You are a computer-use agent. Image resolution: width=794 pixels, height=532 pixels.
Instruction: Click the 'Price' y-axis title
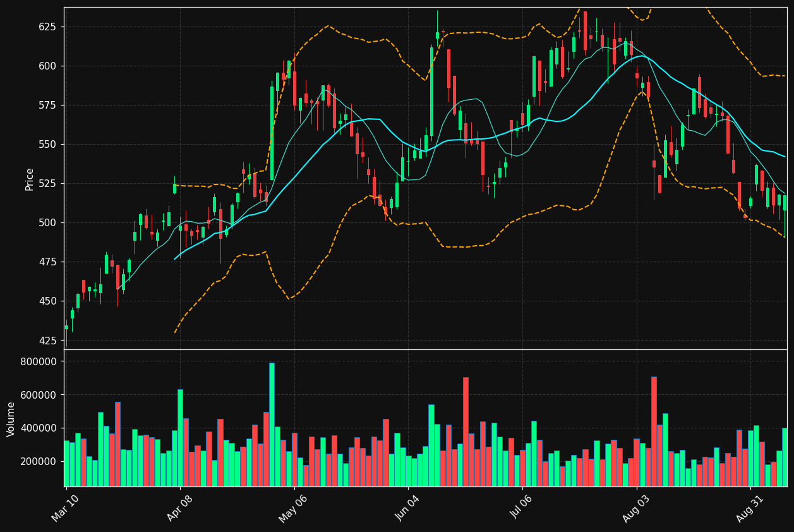click(29, 179)
